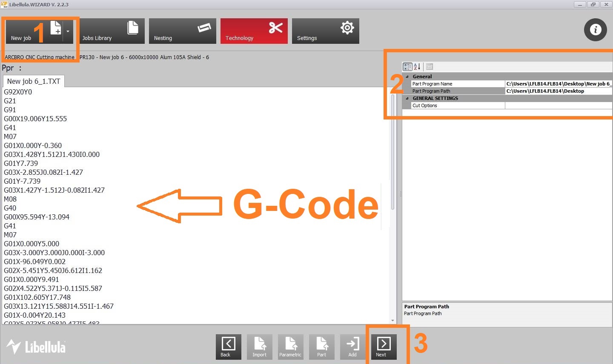The height and width of the screenshot is (364, 613).
Task: Select the Technology section
Action: [x=254, y=31]
